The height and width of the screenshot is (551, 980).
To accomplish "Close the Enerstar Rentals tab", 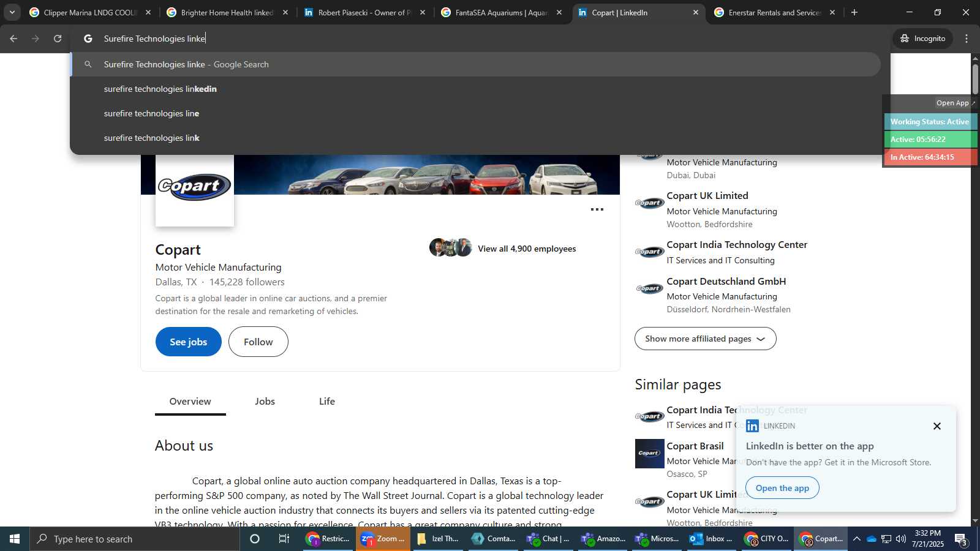I will click(x=832, y=12).
